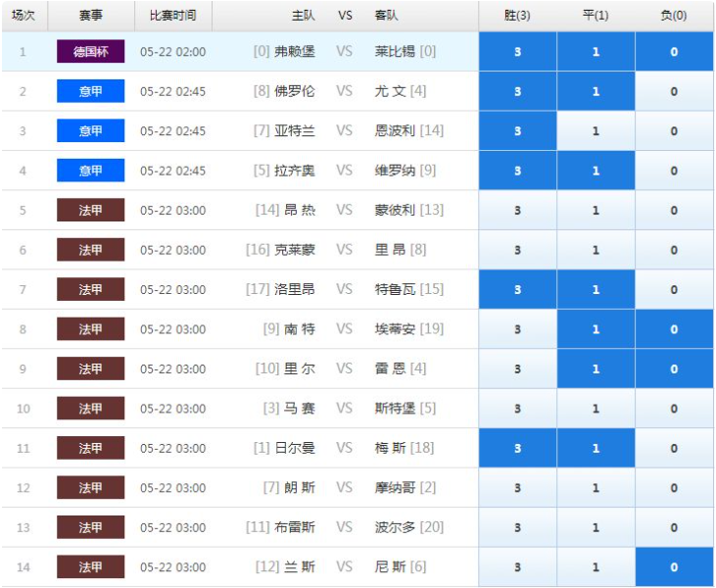Click the 德国杯 league tag
This screenshot has width=716, height=588.
click(90, 52)
